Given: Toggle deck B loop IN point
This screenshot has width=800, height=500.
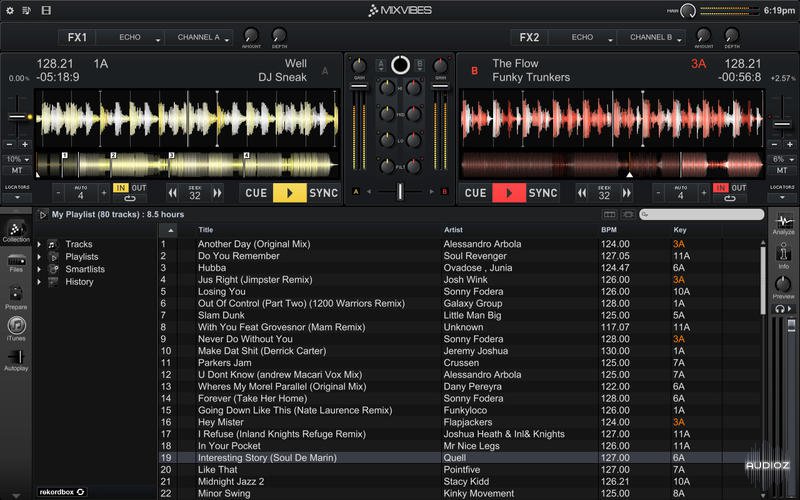Looking at the screenshot, I should click(720, 188).
